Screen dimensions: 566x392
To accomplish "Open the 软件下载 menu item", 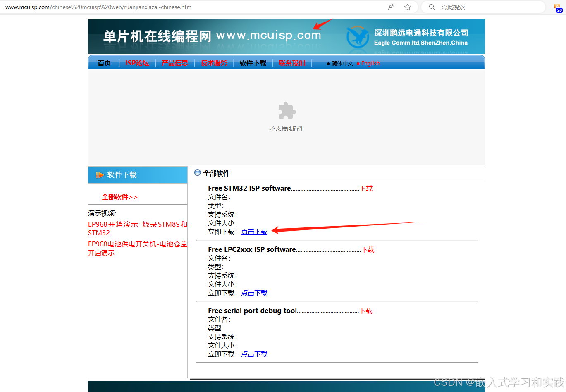I will [253, 63].
